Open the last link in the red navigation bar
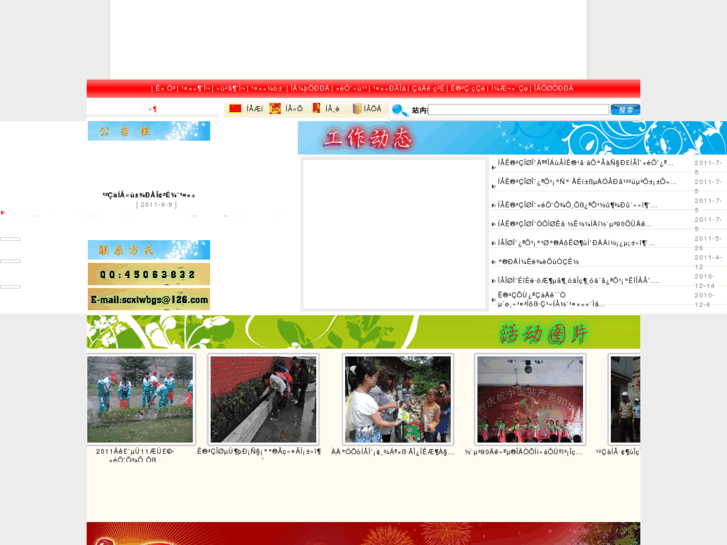Screen dimensions: 727x545 pyautogui.click(x=553, y=88)
